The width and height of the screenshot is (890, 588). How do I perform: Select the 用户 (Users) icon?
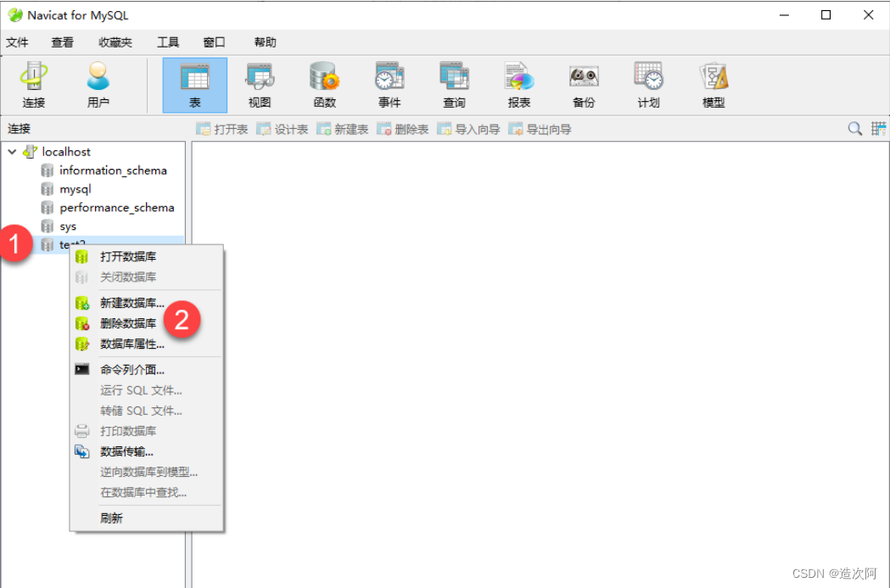[x=97, y=85]
